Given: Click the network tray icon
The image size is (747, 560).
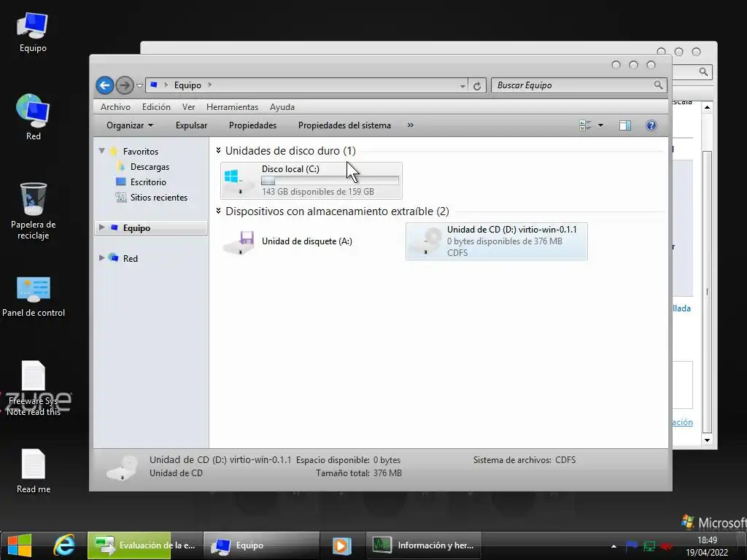Looking at the screenshot, I should 649,546.
